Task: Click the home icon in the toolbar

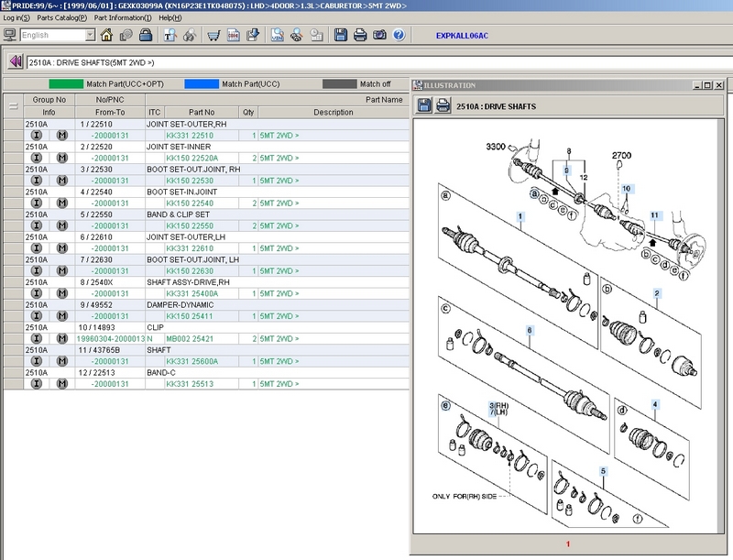Action: coord(107,36)
